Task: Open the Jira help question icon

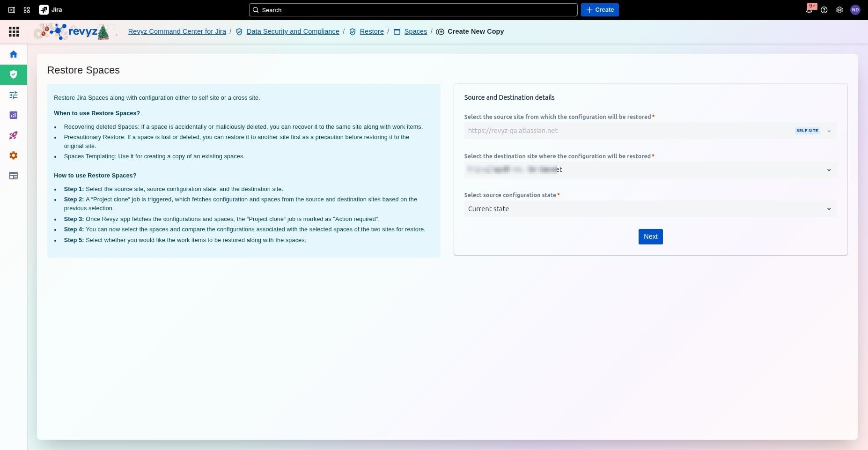Action: pos(824,10)
